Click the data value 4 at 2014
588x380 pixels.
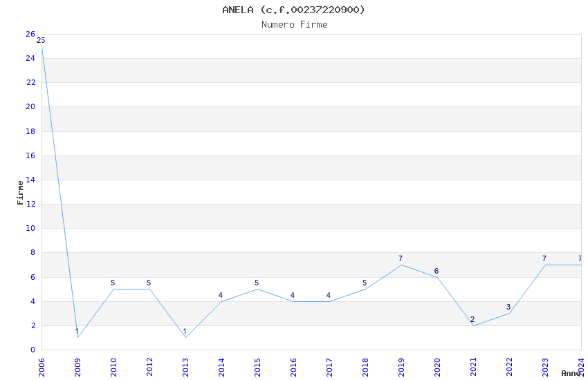[x=221, y=295]
